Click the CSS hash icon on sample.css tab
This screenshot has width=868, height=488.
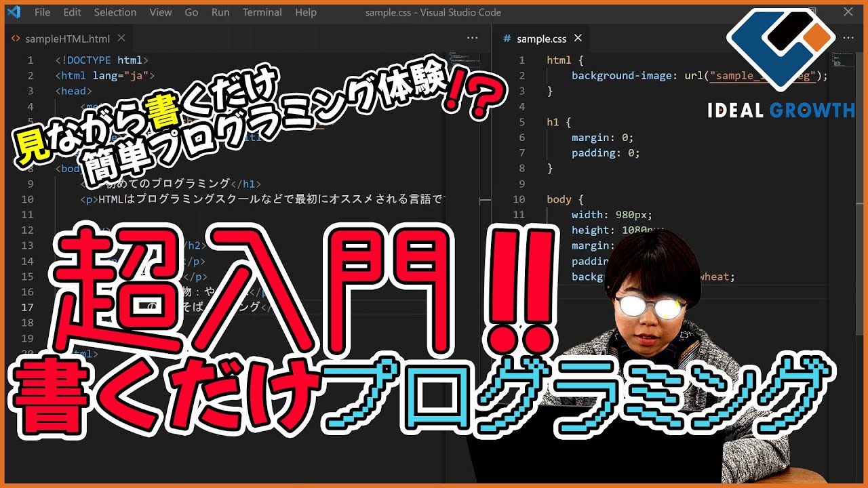click(x=507, y=39)
